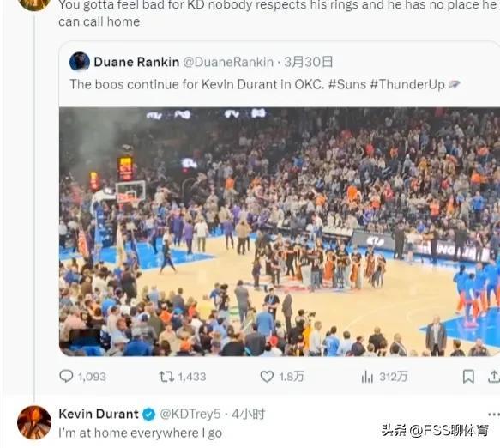Share the tweet via the upload arrow icon
500x448 pixels.
(494, 376)
